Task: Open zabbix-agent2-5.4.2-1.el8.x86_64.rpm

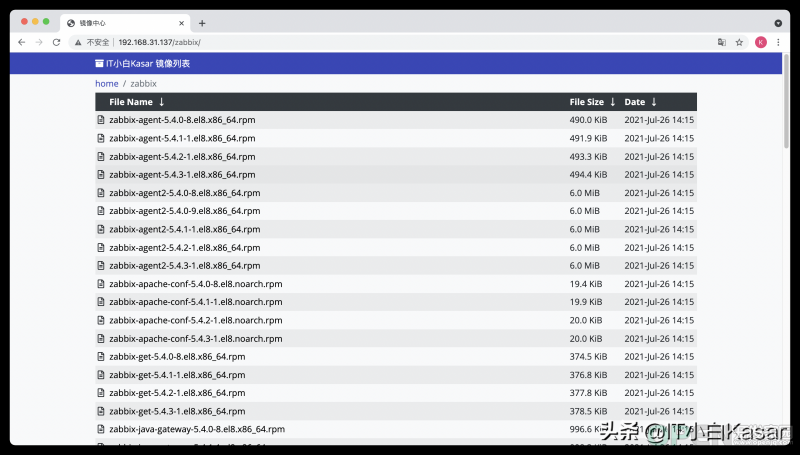Action: tap(185, 247)
